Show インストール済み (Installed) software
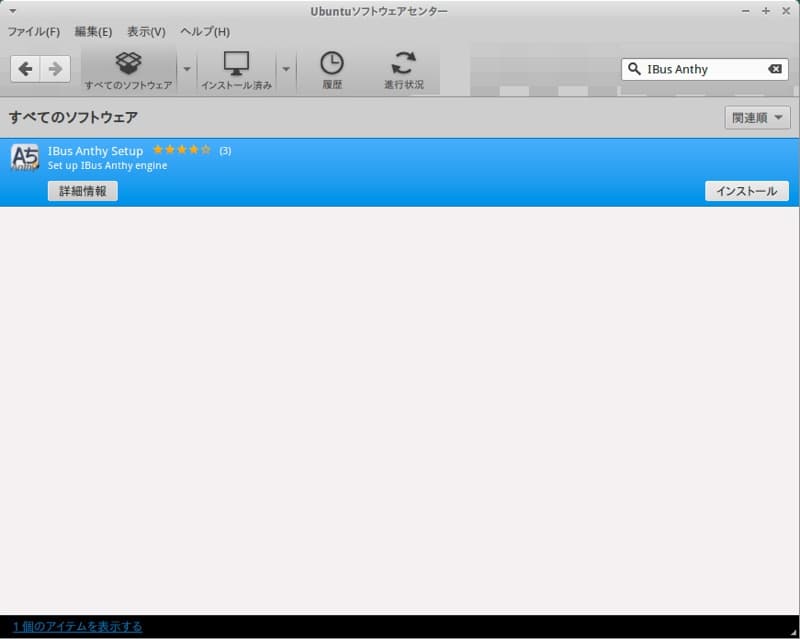 click(x=236, y=70)
